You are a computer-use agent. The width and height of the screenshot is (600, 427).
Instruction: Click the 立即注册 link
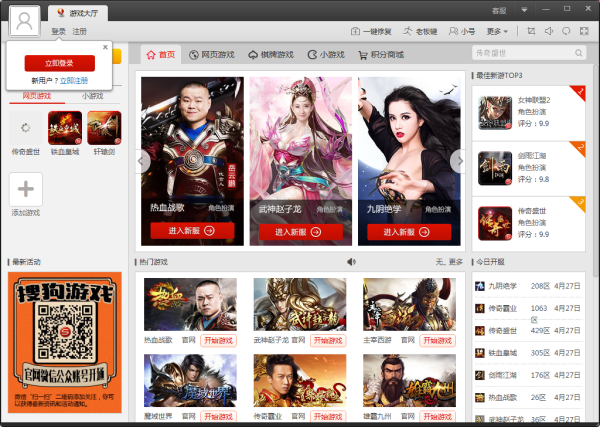pos(74,80)
